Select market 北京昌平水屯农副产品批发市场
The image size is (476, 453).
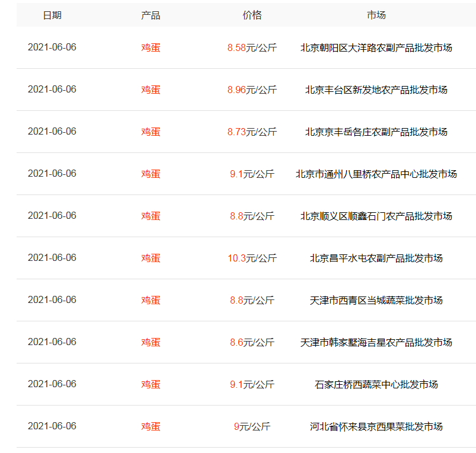click(x=376, y=258)
